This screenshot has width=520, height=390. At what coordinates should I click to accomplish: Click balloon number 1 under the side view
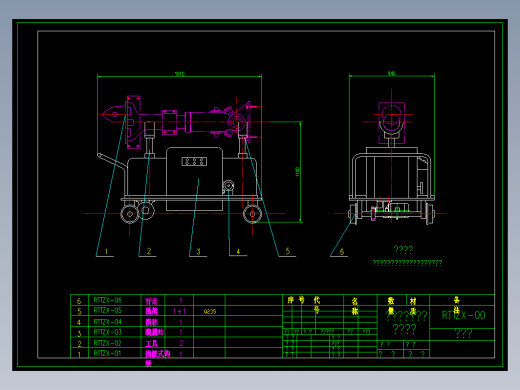point(106,251)
